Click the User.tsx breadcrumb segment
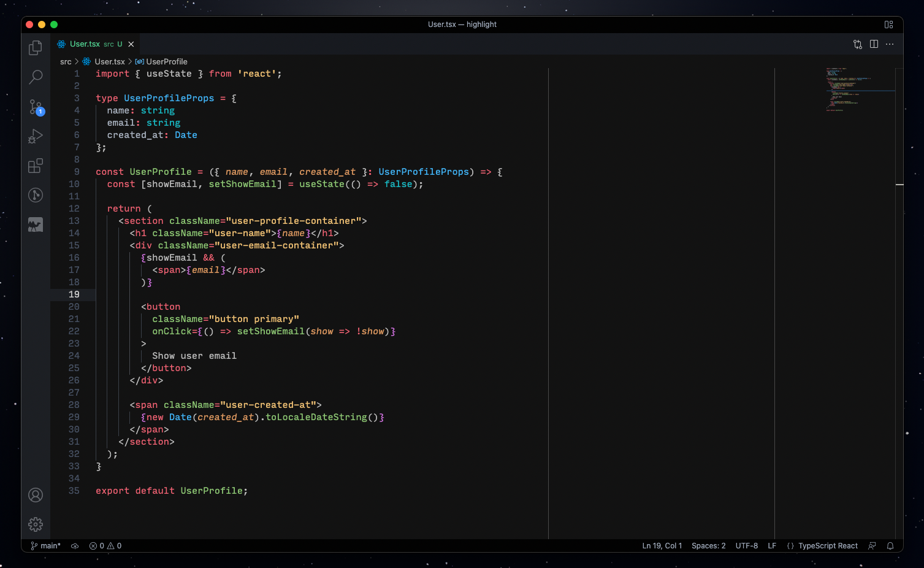Viewport: 924px width, 568px height. point(104,62)
